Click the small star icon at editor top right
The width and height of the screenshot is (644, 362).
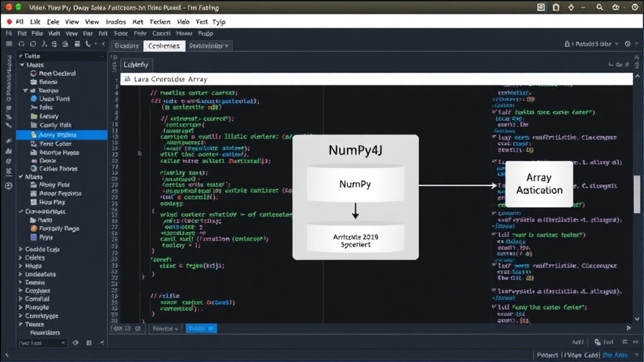(x=627, y=65)
